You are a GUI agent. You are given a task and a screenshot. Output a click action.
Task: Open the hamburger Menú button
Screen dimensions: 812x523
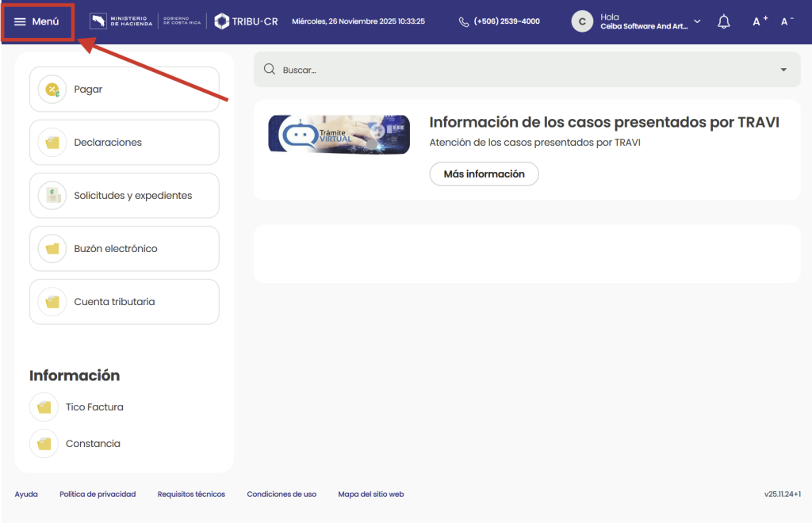click(37, 21)
